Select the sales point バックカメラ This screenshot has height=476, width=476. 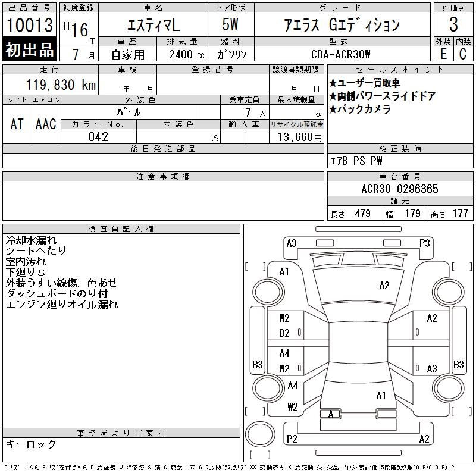(360, 109)
